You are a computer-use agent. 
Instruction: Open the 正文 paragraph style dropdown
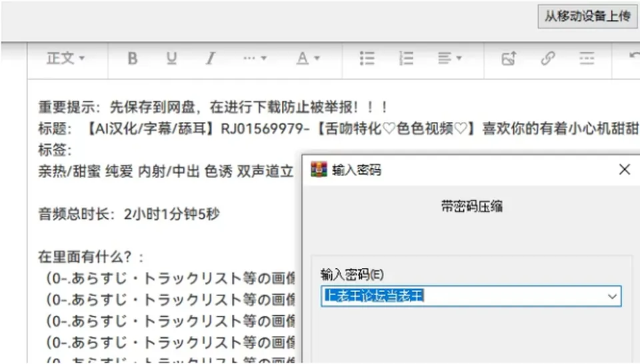point(65,59)
